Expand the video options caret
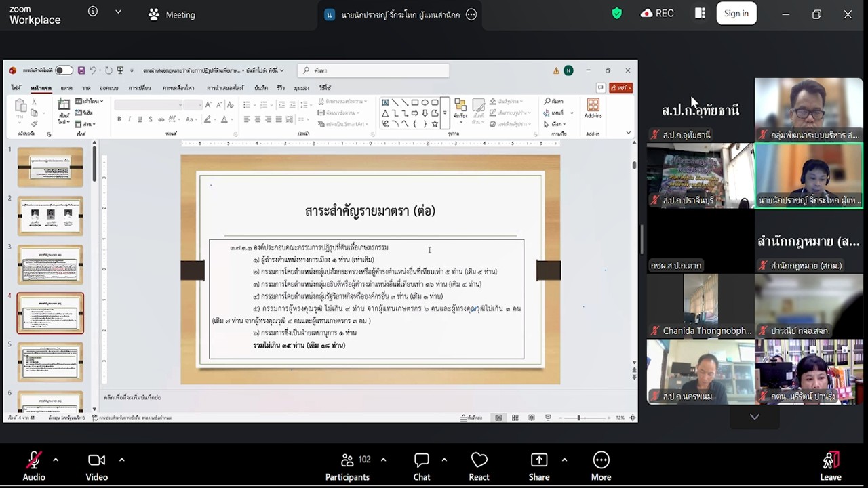Viewport: 868px width, 488px height. (x=122, y=460)
